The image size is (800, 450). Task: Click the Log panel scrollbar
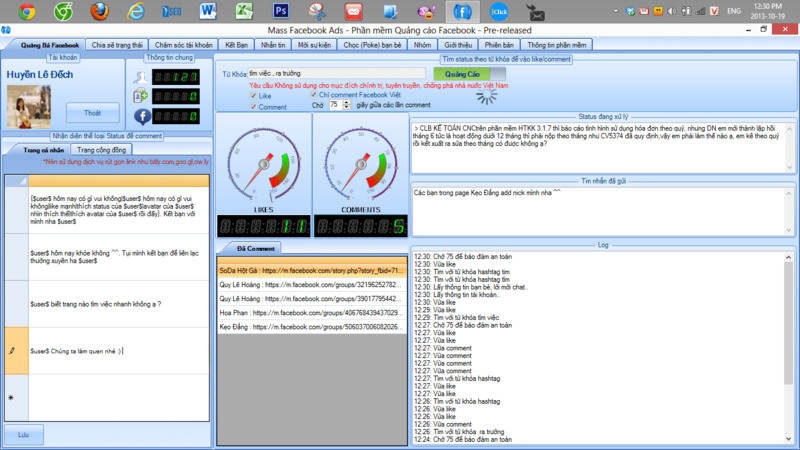(x=789, y=348)
